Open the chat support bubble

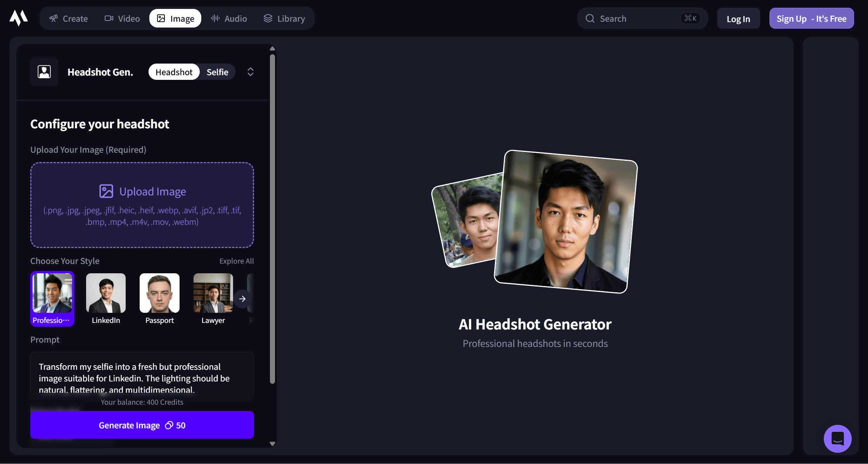(837, 438)
